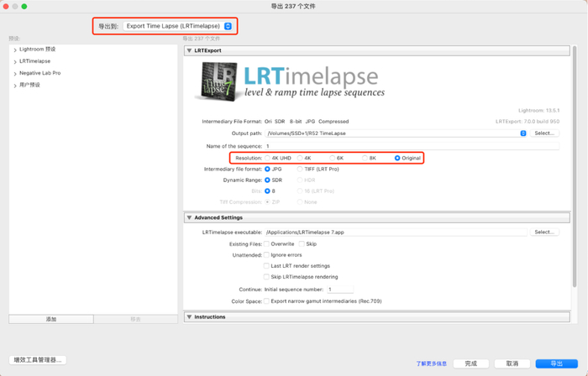Select Original resolution
588x376 pixels.
pyautogui.click(x=397, y=158)
